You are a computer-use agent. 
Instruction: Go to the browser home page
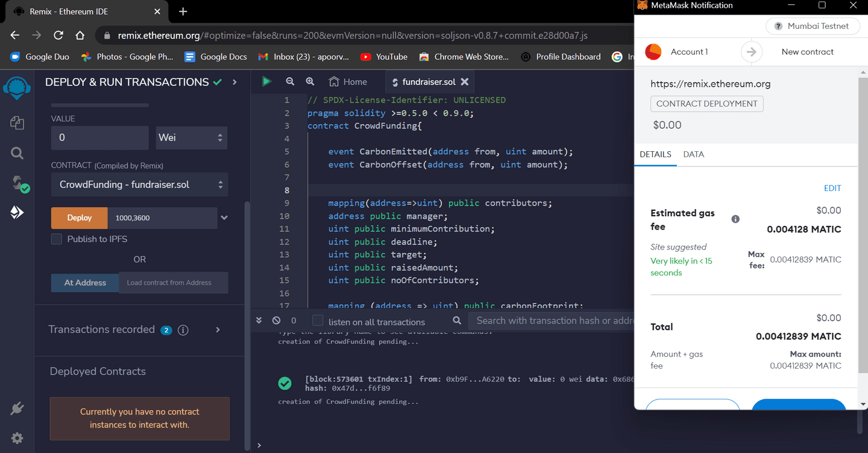[80, 36]
